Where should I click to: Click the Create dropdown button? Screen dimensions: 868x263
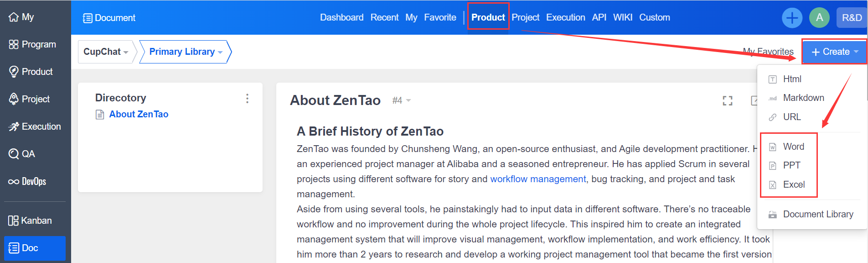coord(835,52)
